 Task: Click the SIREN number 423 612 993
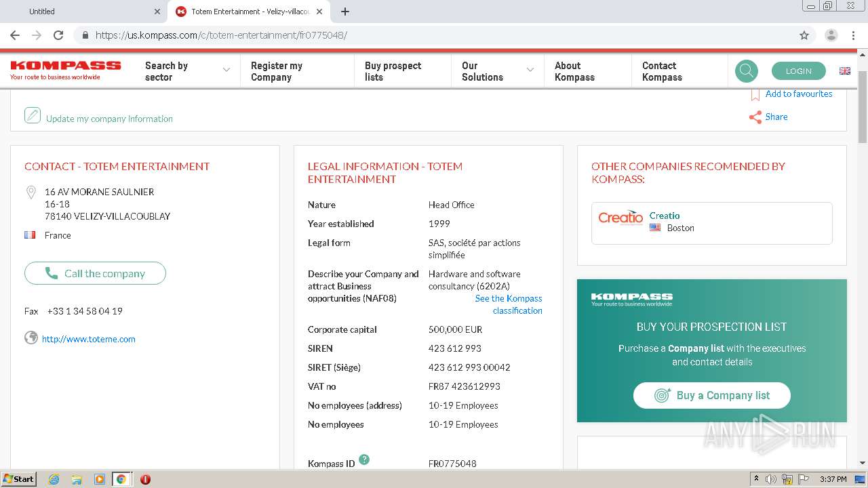[455, 348]
